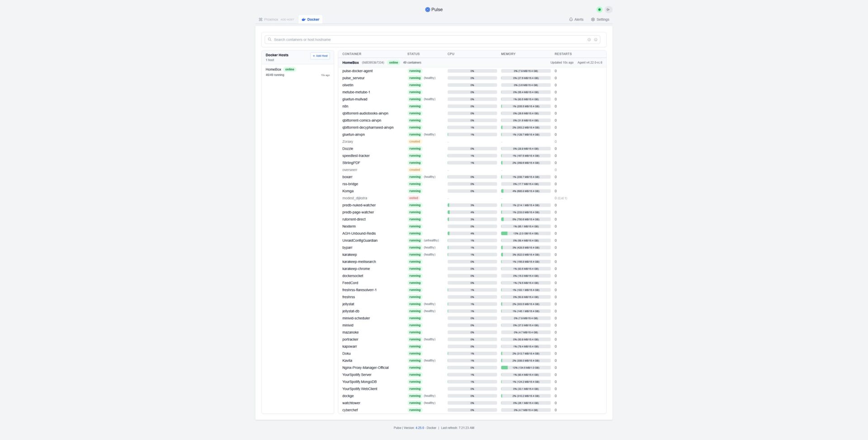Click the search help info icon
This screenshot has height=440, width=868.
coord(595,40)
